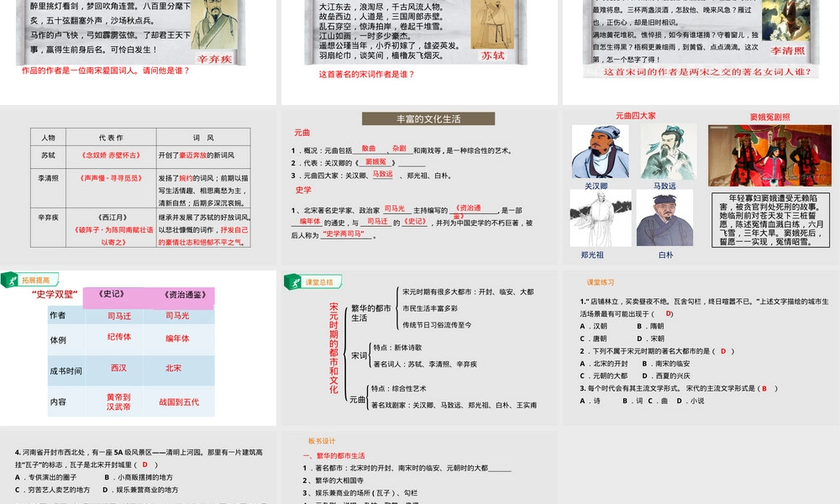Click the 辛弃疾 portrait painting
Image resolution: width=840 pixels, height=504 pixels.
[213, 24]
